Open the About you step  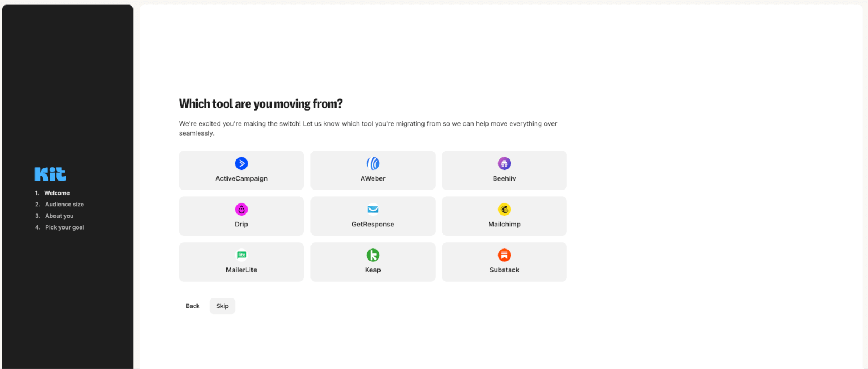59,216
